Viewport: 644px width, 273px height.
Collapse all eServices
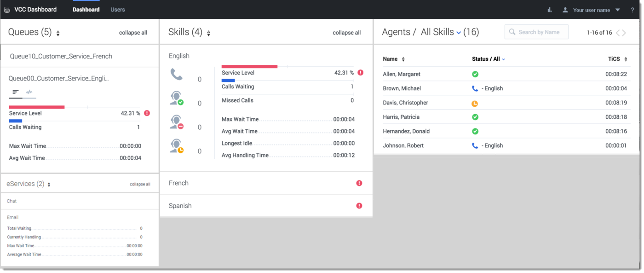point(140,184)
